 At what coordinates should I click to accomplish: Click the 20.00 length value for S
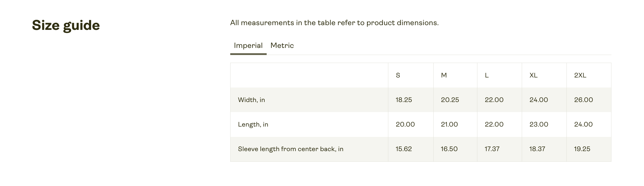405,124
